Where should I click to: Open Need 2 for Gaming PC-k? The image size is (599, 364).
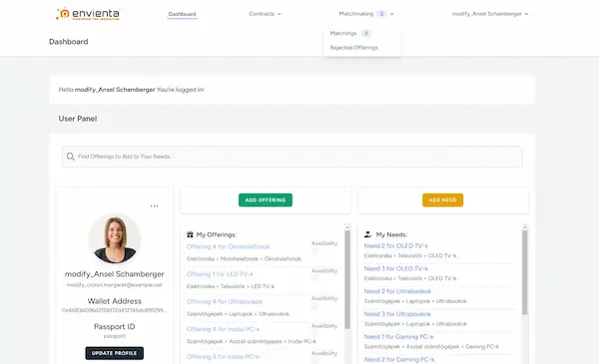(x=398, y=359)
